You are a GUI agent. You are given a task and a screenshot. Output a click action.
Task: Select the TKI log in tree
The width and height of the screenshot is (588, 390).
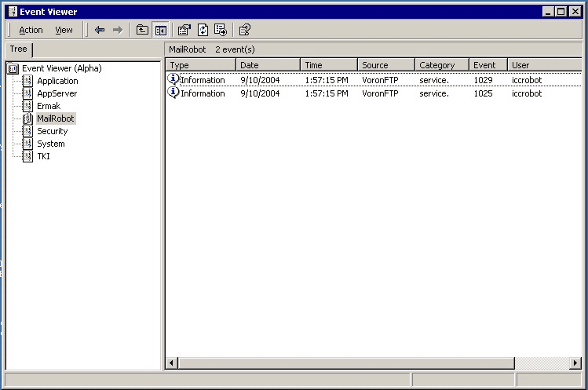tap(43, 156)
